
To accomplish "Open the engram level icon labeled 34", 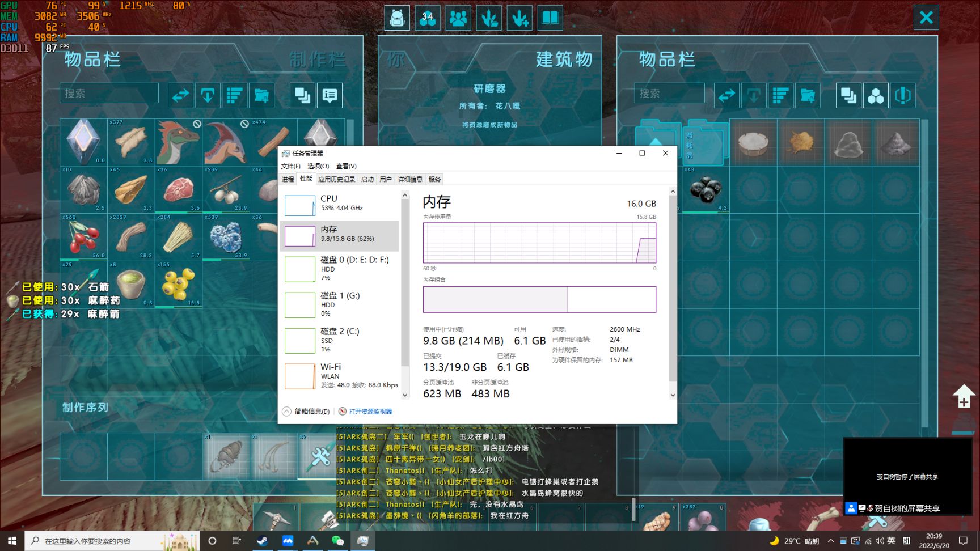I will coord(428,18).
